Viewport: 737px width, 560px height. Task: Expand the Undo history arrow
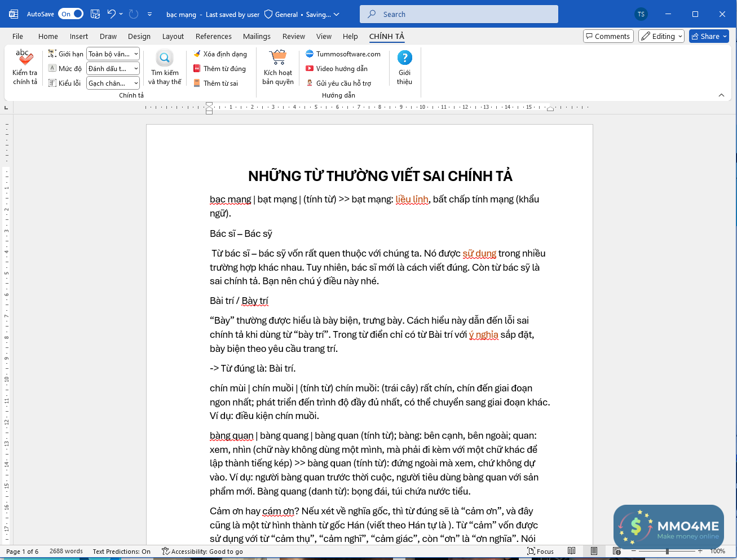(121, 14)
